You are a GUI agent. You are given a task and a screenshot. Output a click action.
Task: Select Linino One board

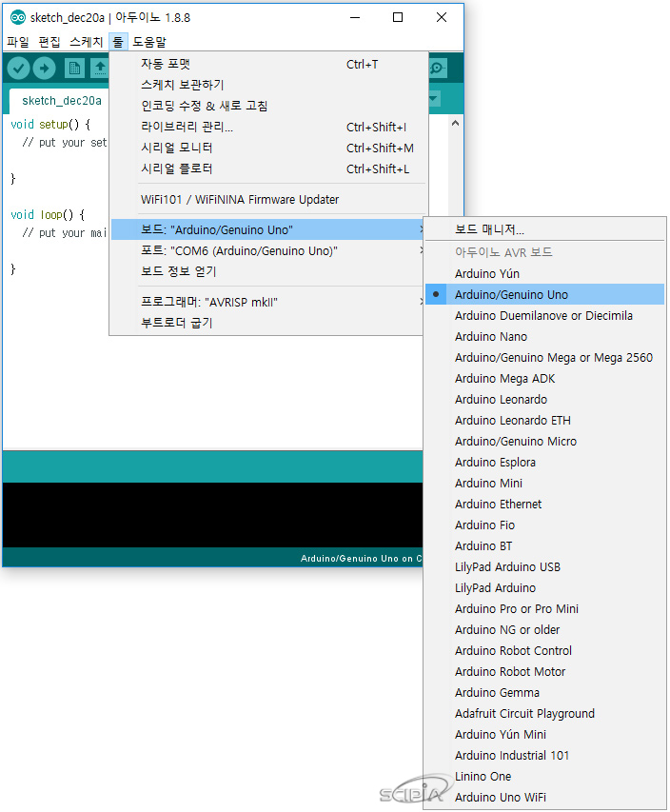(x=544, y=776)
